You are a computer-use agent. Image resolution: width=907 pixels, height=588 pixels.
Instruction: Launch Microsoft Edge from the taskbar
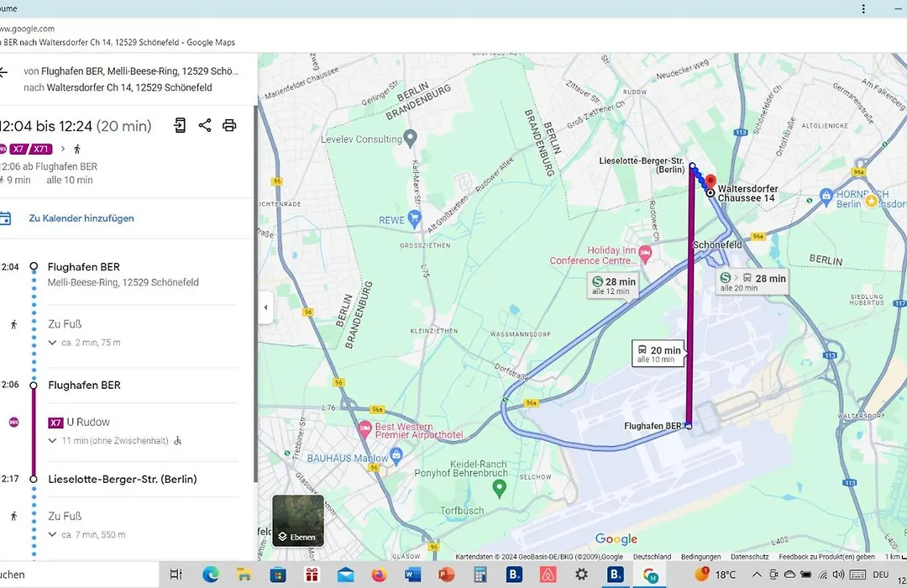coord(211,575)
